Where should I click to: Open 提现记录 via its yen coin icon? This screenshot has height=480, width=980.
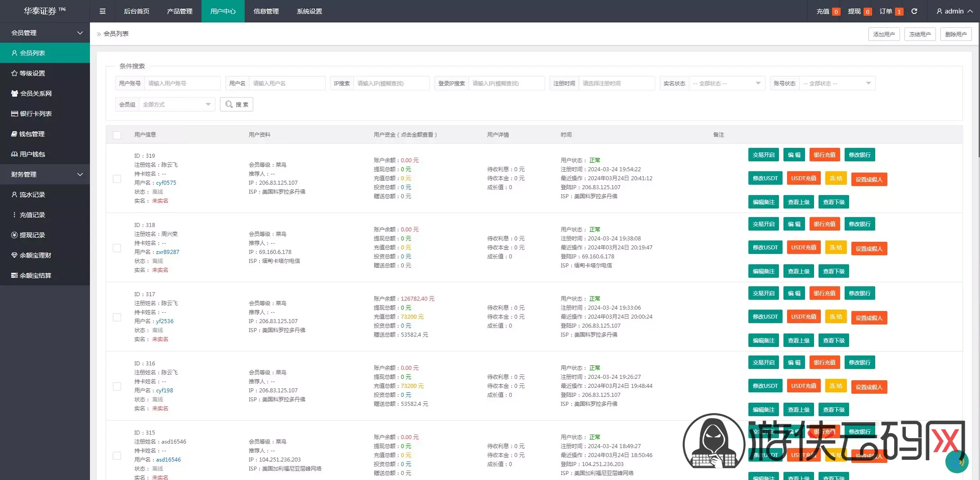pos(14,235)
